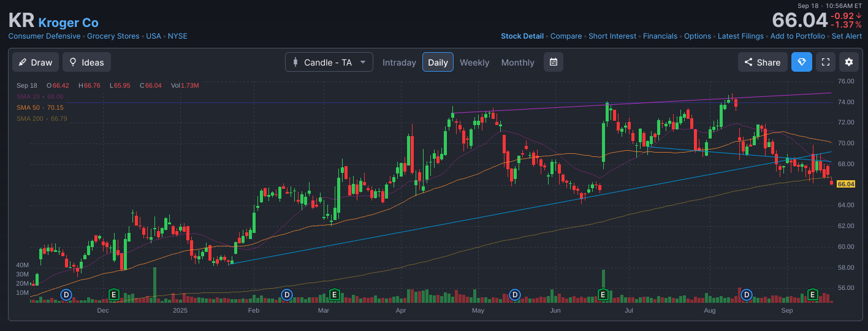
Task: Open the calendar date range icon
Action: (554, 62)
